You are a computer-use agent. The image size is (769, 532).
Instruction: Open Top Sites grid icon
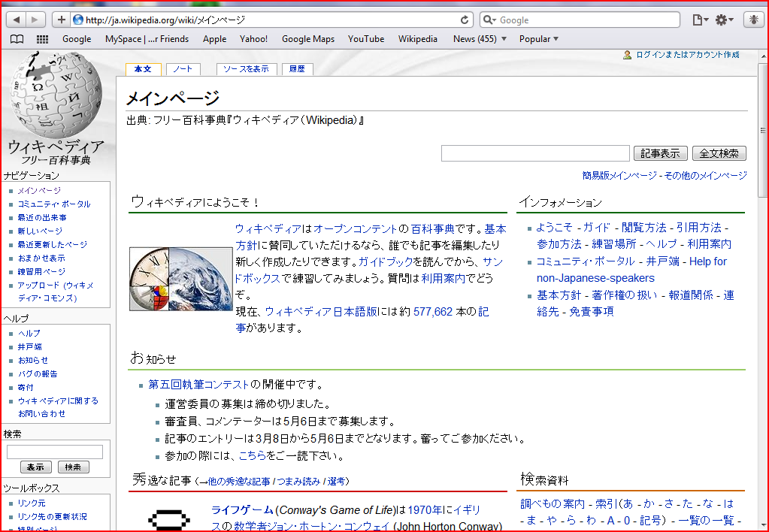pyautogui.click(x=43, y=39)
